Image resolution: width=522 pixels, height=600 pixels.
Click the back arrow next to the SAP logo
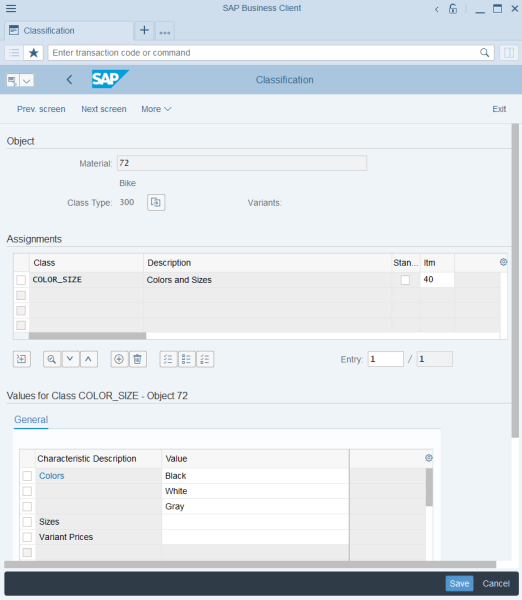(69, 80)
